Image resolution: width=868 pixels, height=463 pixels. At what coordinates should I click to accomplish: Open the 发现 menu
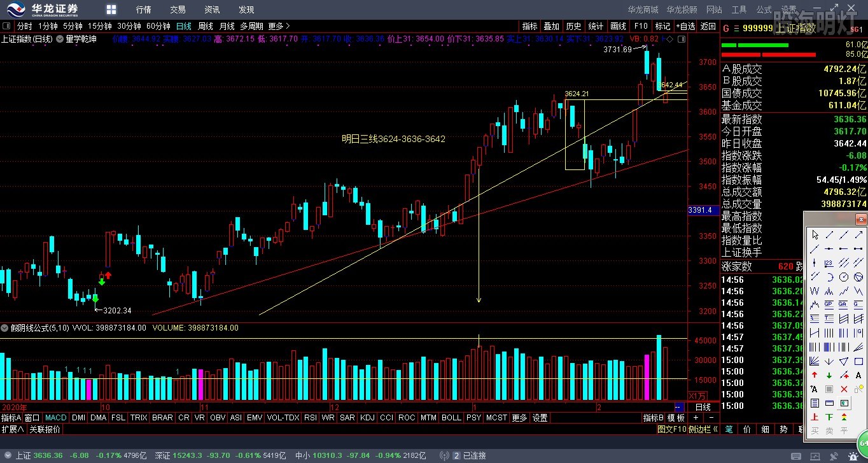(x=246, y=10)
